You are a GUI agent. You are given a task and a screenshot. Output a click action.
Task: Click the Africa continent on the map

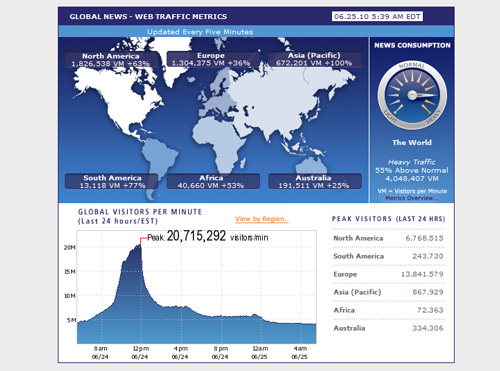pos(217,143)
